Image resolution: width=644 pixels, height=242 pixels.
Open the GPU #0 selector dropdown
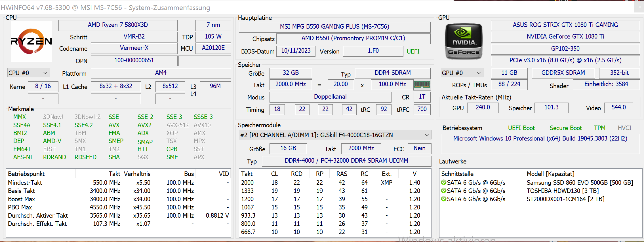462,73
